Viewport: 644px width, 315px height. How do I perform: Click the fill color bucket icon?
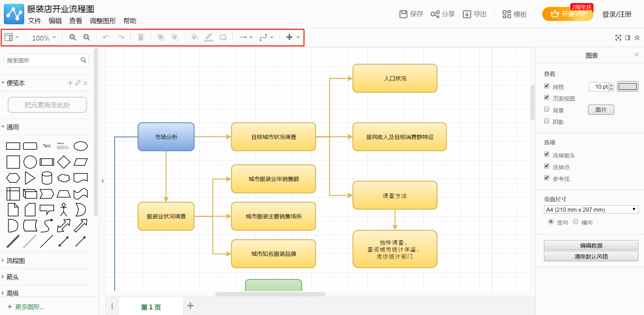pos(195,37)
